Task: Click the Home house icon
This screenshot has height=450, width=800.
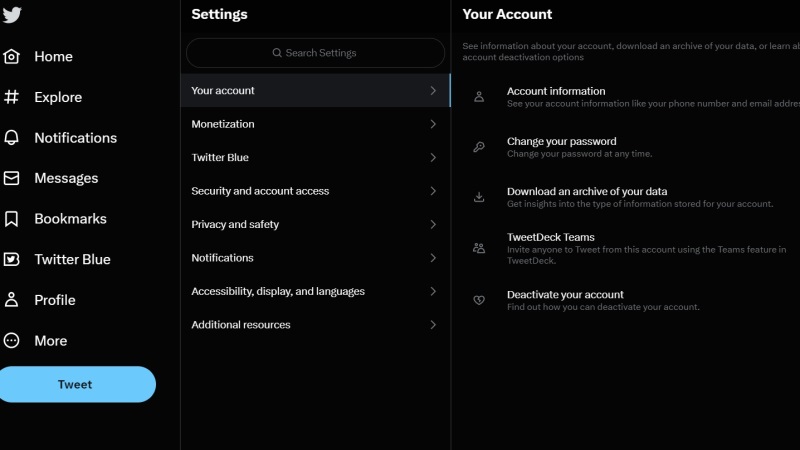Action: (x=11, y=56)
